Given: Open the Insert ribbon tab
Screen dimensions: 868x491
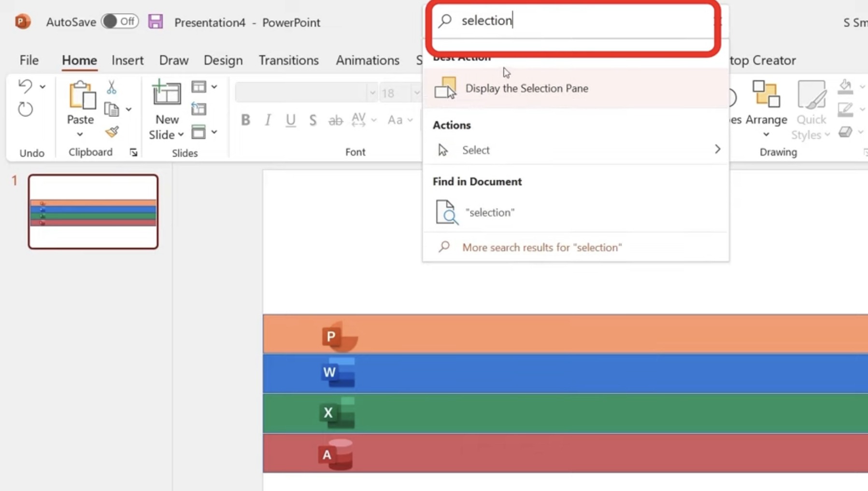Looking at the screenshot, I should (128, 60).
